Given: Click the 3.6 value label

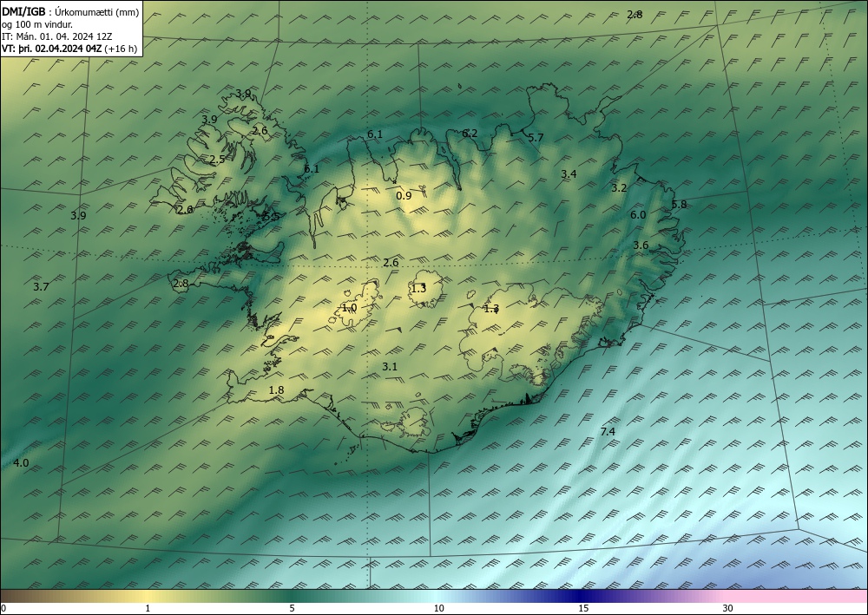Looking at the screenshot, I should pos(641,245).
